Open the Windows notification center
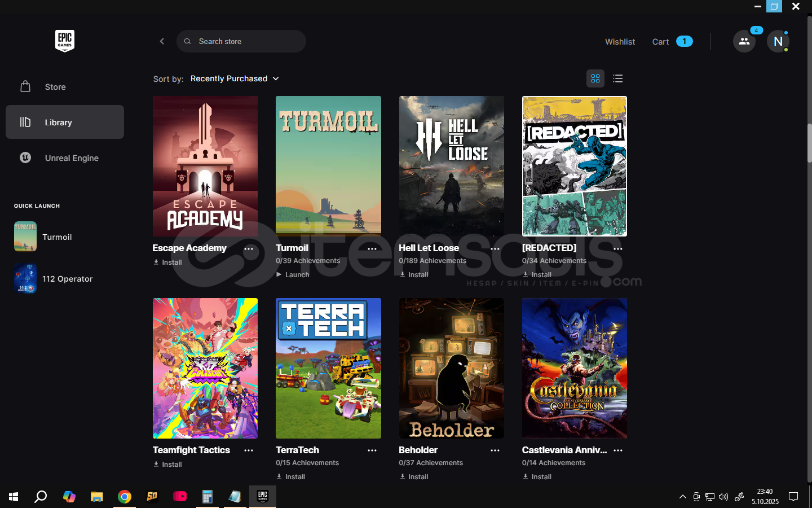 (793, 497)
